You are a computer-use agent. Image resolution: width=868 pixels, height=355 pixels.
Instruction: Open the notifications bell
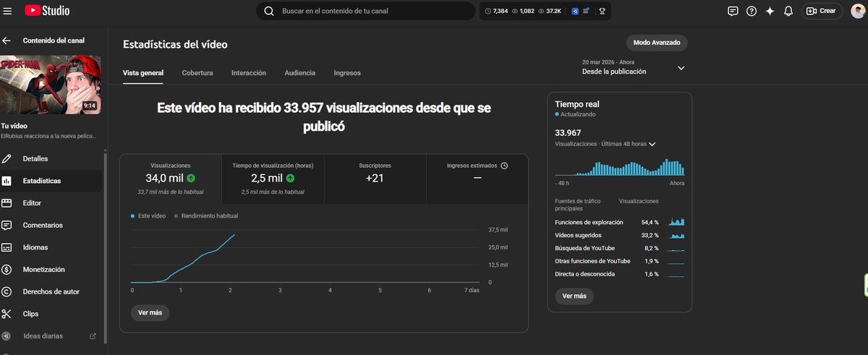788,11
